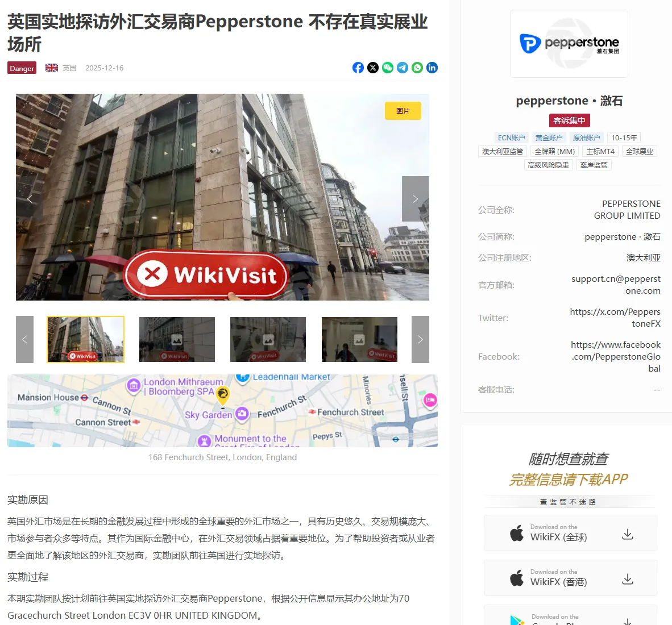The width and height of the screenshot is (672, 625).
Task: Click Sky Garden marker on map
Action: coord(242,414)
